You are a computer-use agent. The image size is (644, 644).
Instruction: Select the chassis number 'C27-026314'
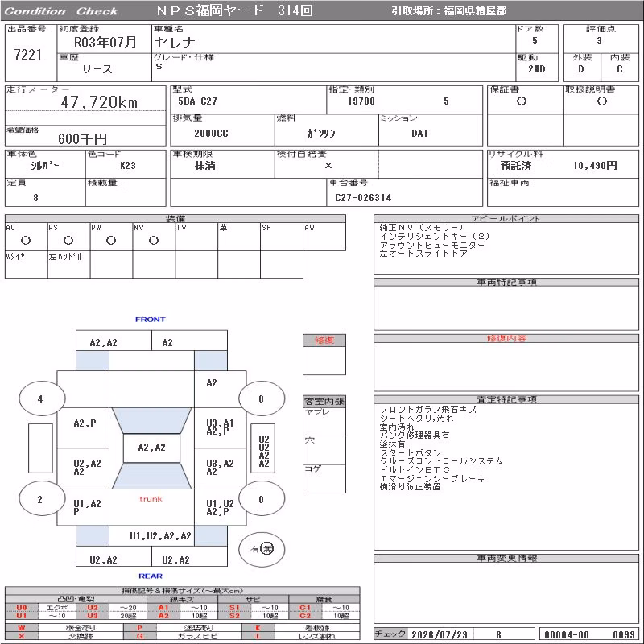pyautogui.click(x=363, y=197)
